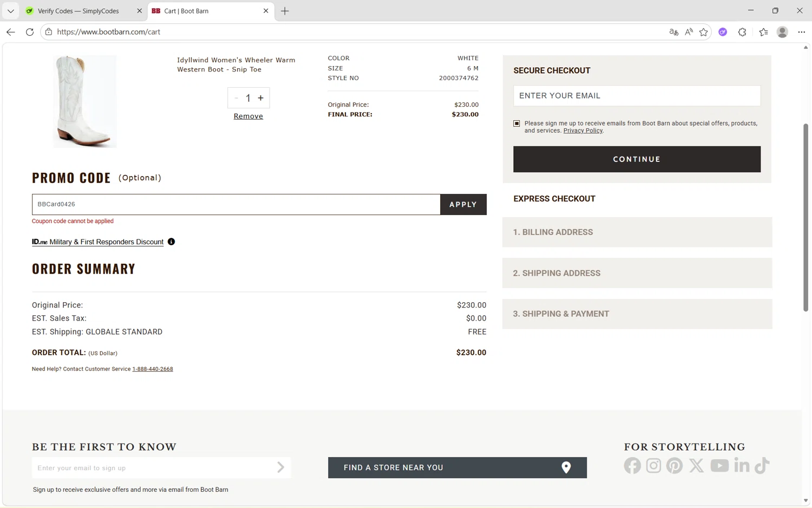Screen dimensions: 812x508
Task: Open Boot Barn TikTok profile
Action: [x=762, y=466]
